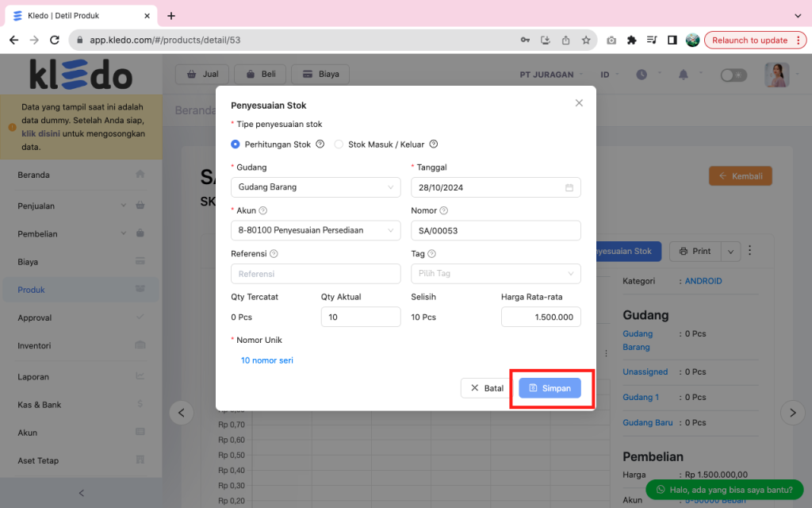The height and width of the screenshot is (508, 812).
Task: Open Laporan in the sidebar
Action: 82,377
